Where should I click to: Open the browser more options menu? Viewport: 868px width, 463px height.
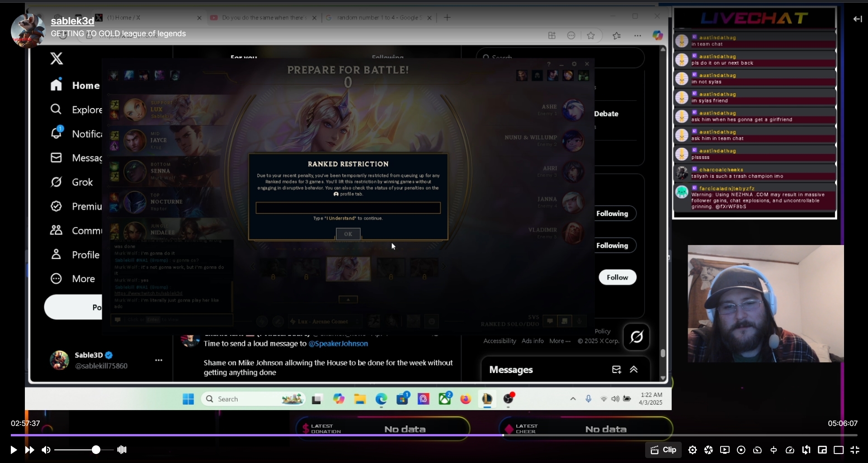637,36
